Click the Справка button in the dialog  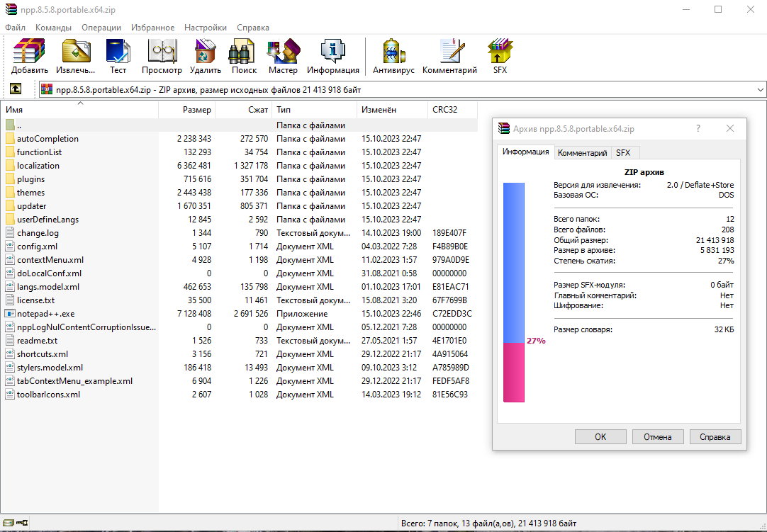tap(715, 436)
